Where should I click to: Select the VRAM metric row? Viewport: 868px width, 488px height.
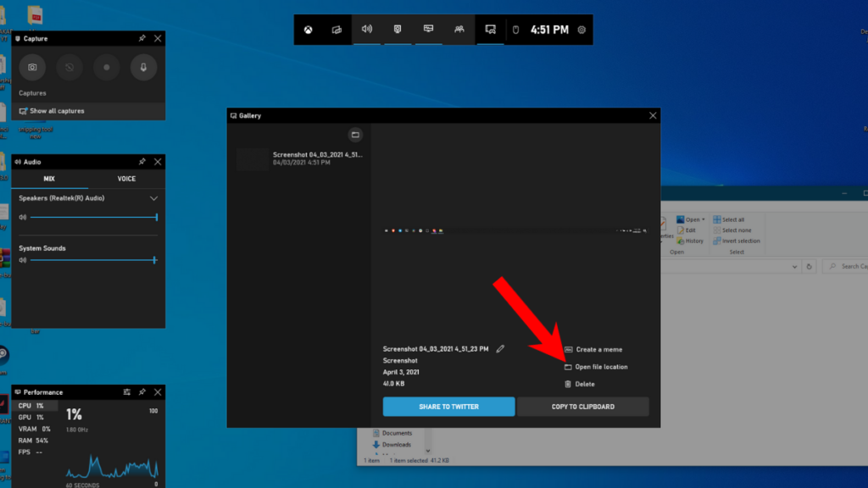[35, 429]
